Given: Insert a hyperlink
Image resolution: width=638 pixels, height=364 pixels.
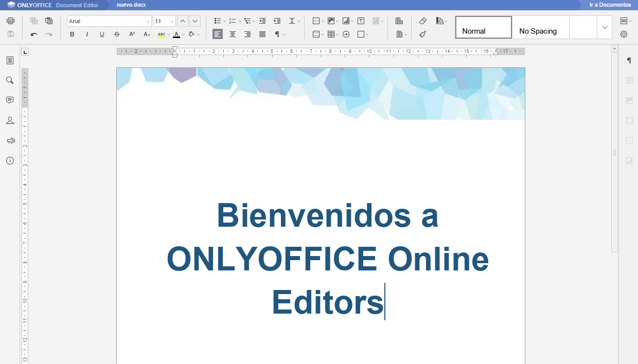Looking at the screenshot, I should [346, 34].
